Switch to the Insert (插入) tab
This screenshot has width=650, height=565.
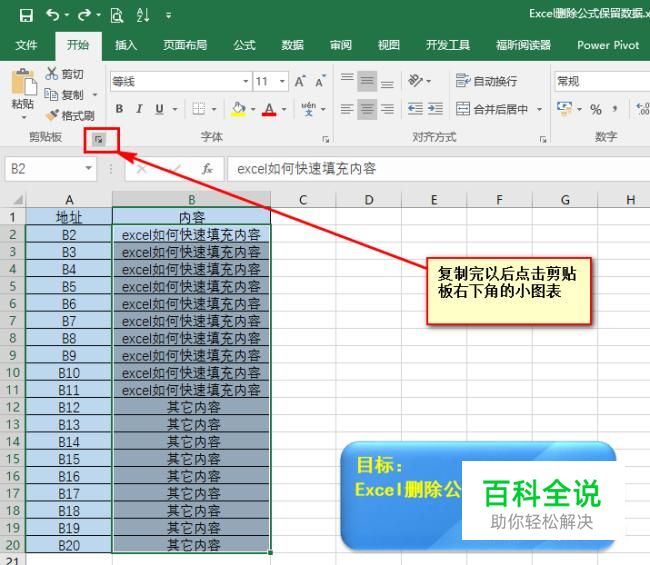(x=126, y=45)
